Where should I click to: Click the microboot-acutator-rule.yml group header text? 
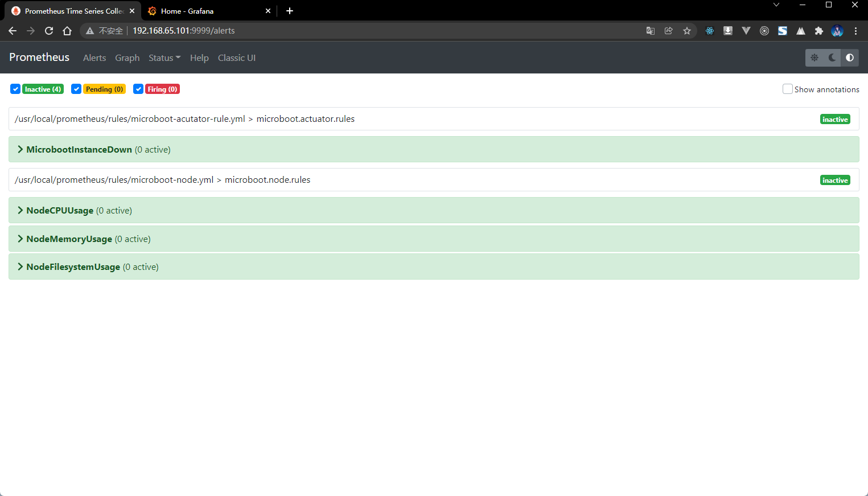[184, 118]
